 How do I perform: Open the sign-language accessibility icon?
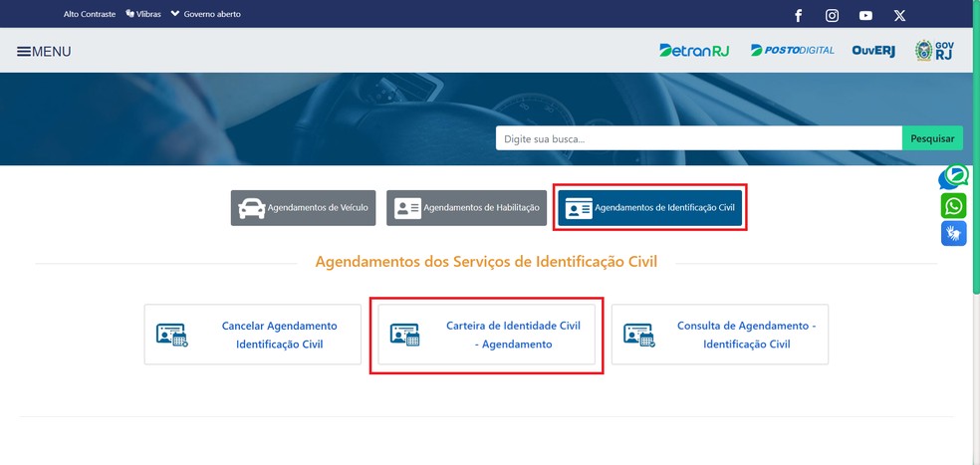[954, 233]
